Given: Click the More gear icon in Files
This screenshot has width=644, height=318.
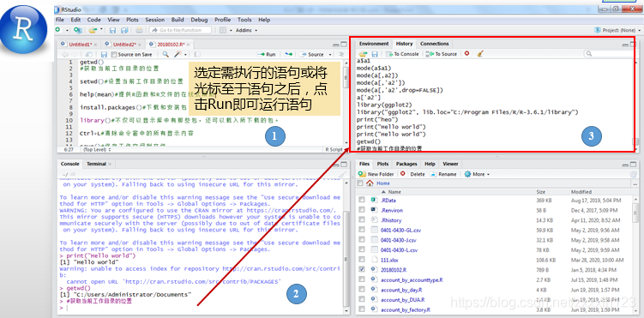Looking at the screenshot, I should 467,174.
